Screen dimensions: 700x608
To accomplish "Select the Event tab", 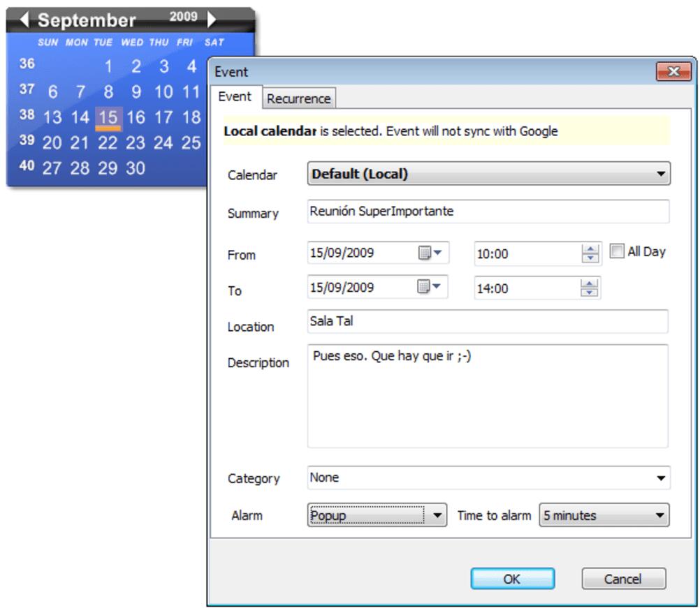I will pos(235,97).
